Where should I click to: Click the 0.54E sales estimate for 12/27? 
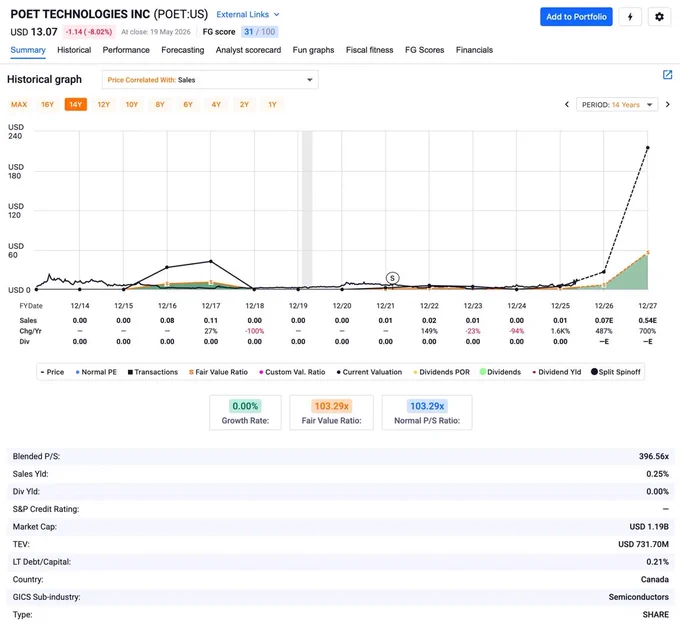click(x=647, y=320)
